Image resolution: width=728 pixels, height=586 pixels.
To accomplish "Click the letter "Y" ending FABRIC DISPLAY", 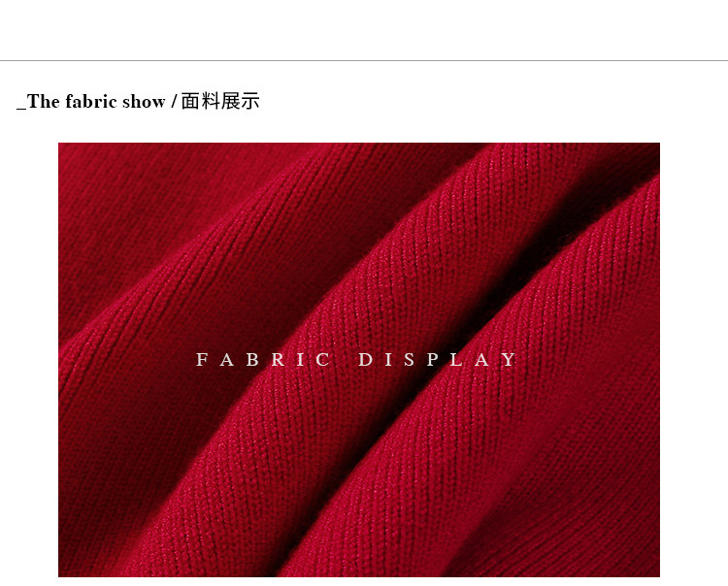I will click(510, 360).
